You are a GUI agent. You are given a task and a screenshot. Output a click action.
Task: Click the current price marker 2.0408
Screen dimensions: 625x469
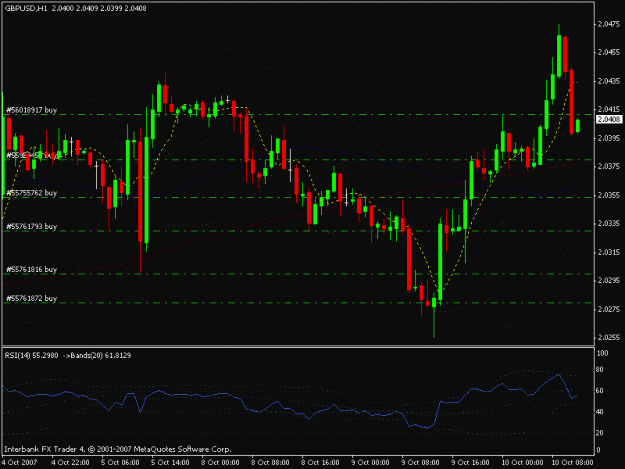tap(609, 119)
